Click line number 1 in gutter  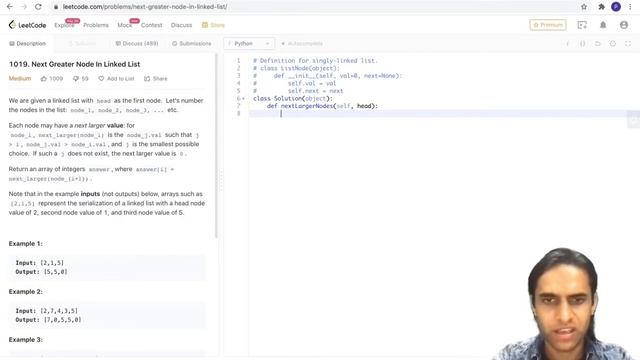pyautogui.click(x=239, y=61)
